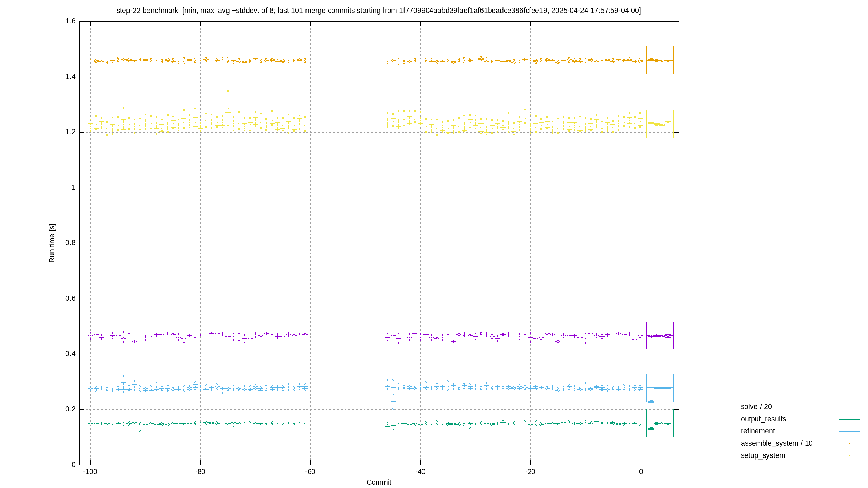868x488 pixels.
Task: Click the 'refinement' legend entry
Action: pos(758,431)
